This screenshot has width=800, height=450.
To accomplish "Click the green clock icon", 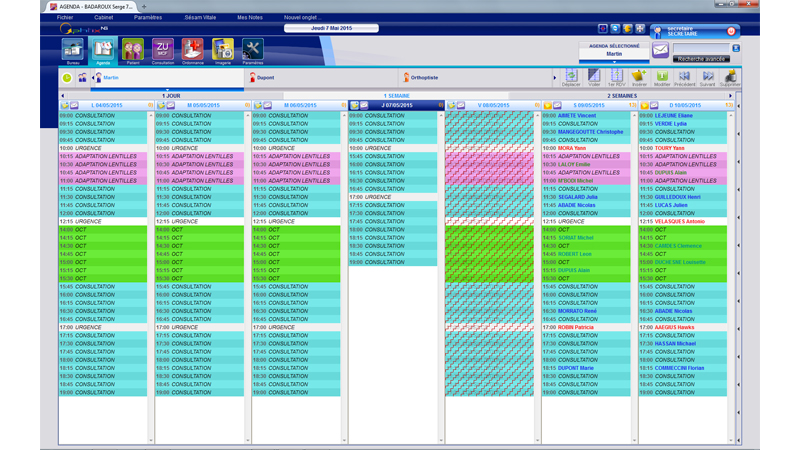I will [67, 78].
